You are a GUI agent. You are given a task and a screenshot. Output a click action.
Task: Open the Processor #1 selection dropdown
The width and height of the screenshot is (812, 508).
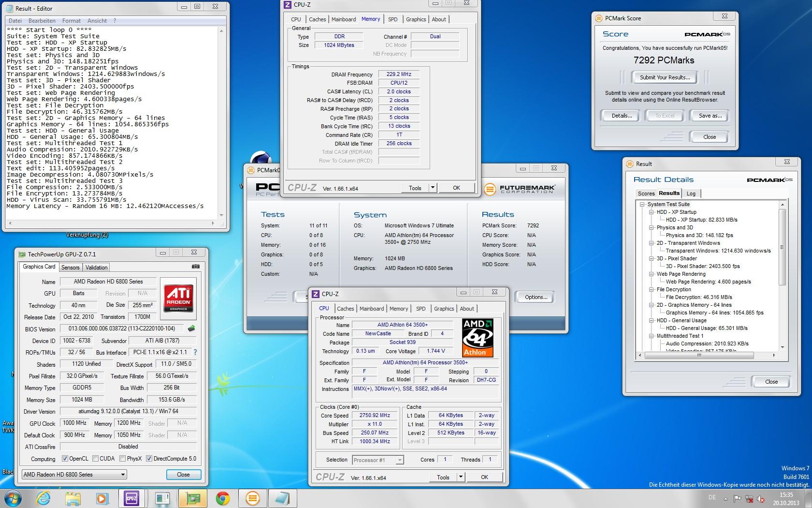378,460
